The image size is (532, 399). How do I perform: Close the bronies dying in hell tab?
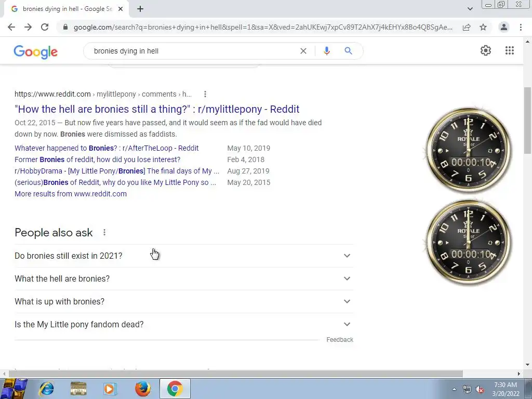[x=121, y=9]
